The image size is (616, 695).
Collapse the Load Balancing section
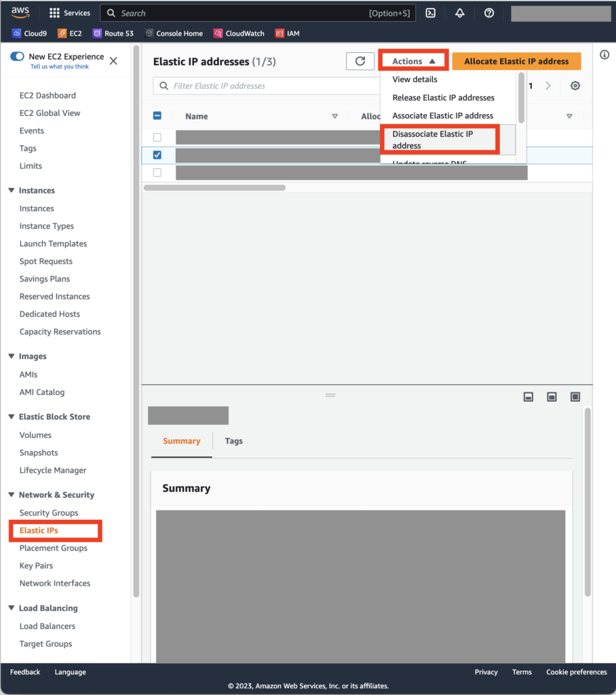12,607
